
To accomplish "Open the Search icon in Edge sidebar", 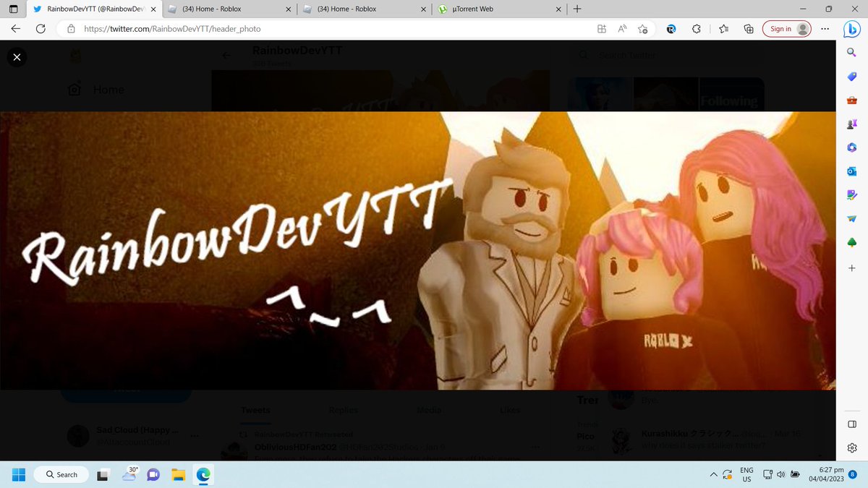I will (x=852, y=53).
